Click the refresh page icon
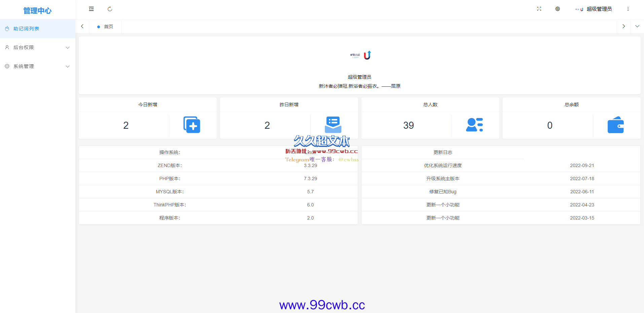The width and height of the screenshot is (644, 313). point(110,9)
